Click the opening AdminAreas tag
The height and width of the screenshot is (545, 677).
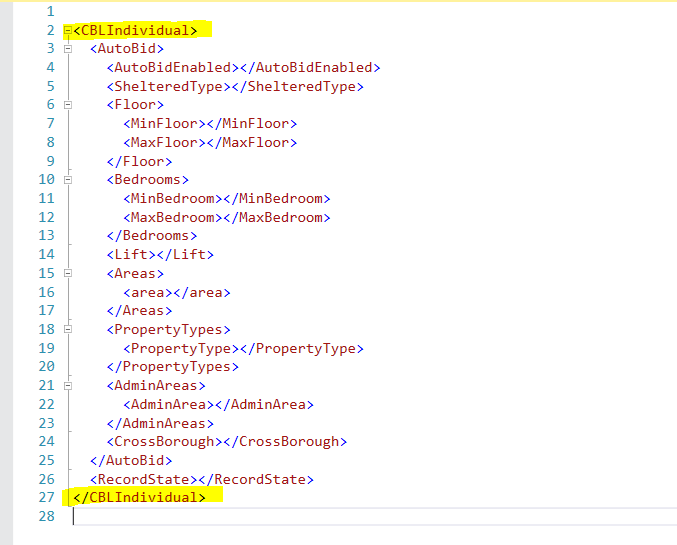(x=156, y=385)
